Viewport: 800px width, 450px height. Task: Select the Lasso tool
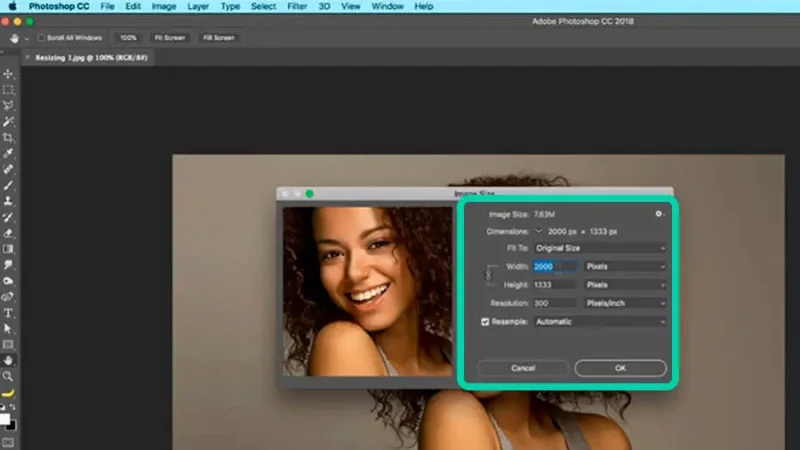[8, 106]
